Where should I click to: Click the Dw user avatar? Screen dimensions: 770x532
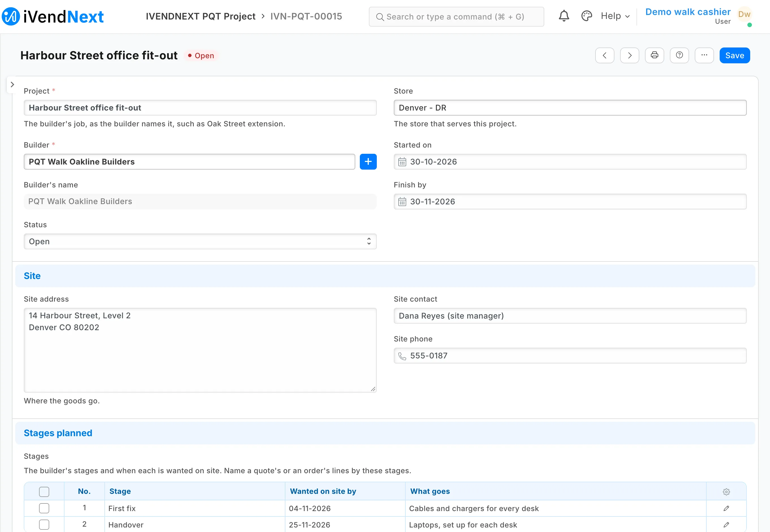744,14
